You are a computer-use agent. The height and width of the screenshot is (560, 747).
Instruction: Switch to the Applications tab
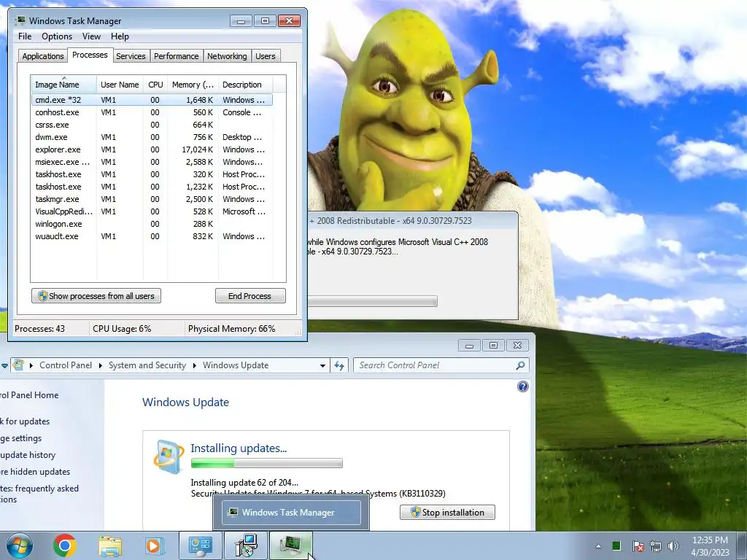coord(43,56)
